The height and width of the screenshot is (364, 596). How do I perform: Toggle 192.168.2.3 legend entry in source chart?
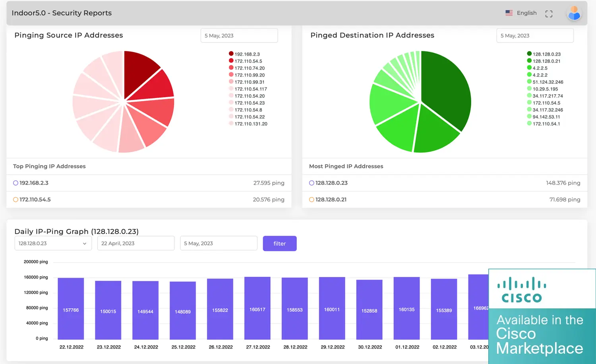pyautogui.click(x=247, y=54)
